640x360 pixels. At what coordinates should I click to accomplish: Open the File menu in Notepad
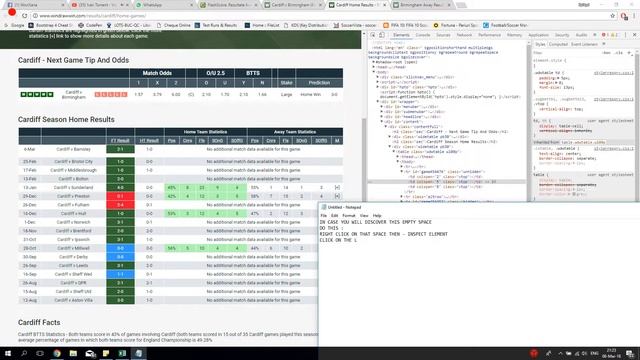click(324, 215)
